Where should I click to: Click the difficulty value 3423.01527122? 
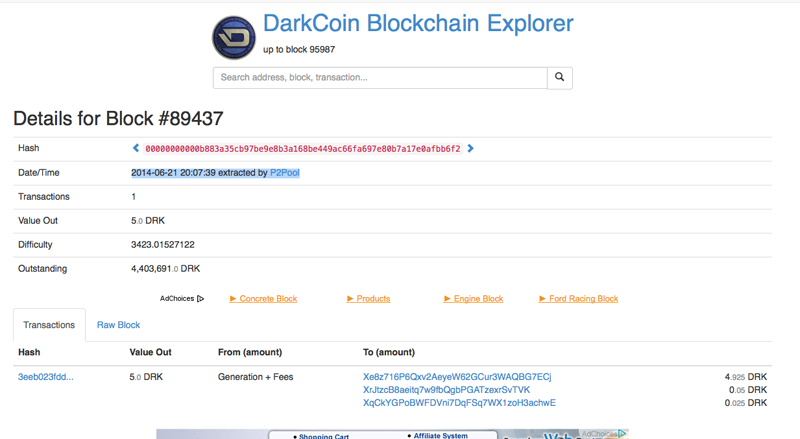point(163,245)
